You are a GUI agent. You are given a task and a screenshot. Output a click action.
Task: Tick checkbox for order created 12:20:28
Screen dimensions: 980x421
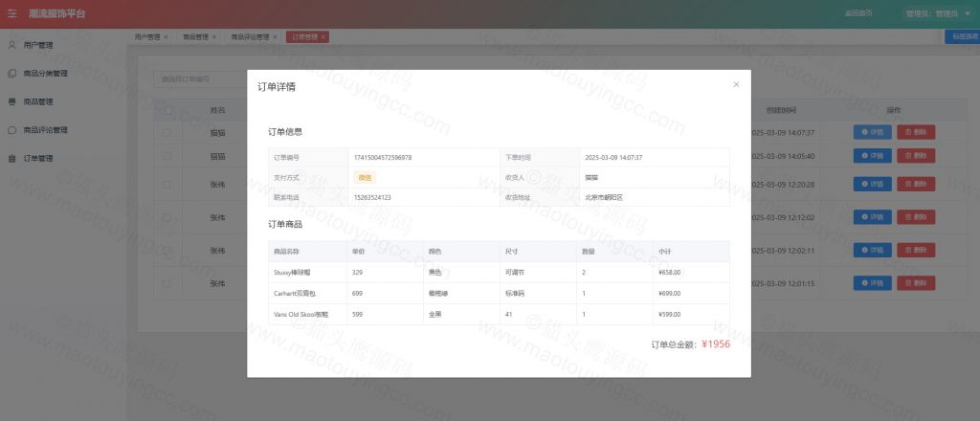tap(167, 185)
